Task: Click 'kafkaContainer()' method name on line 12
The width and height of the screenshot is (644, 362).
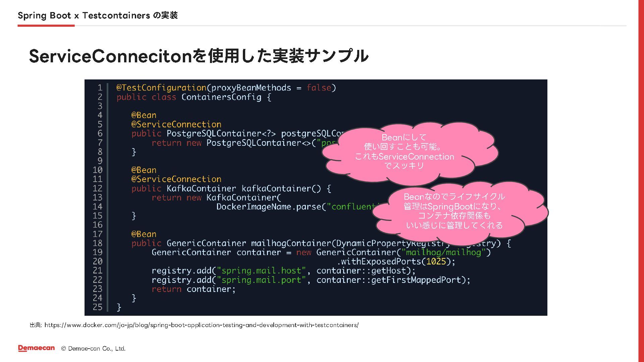Action: 281,189
